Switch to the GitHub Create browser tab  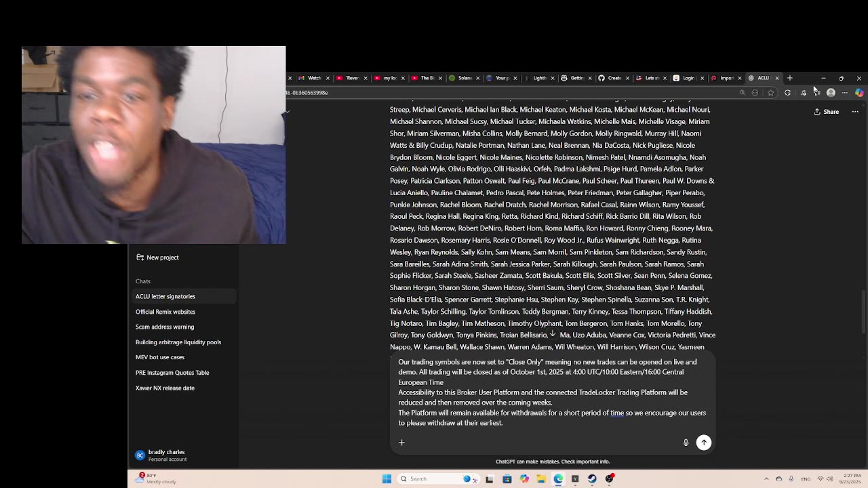click(x=613, y=78)
